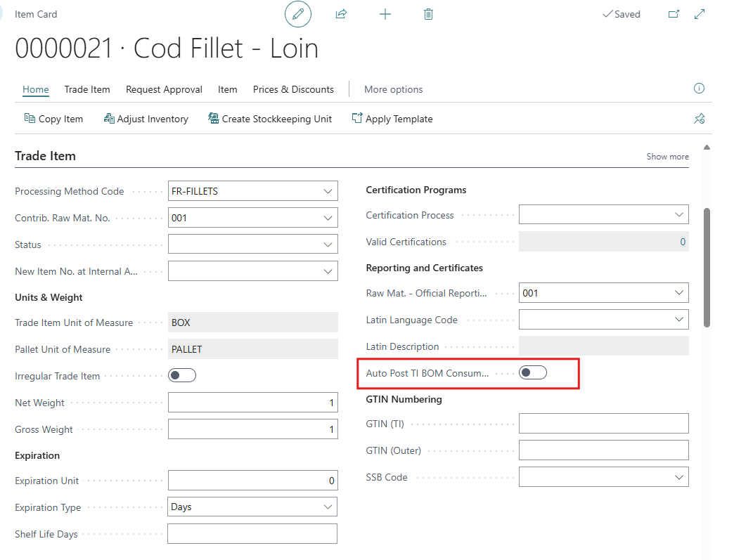The width and height of the screenshot is (734, 560).
Task: Click the trash delete icon
Action: click(x=428, y=15)
